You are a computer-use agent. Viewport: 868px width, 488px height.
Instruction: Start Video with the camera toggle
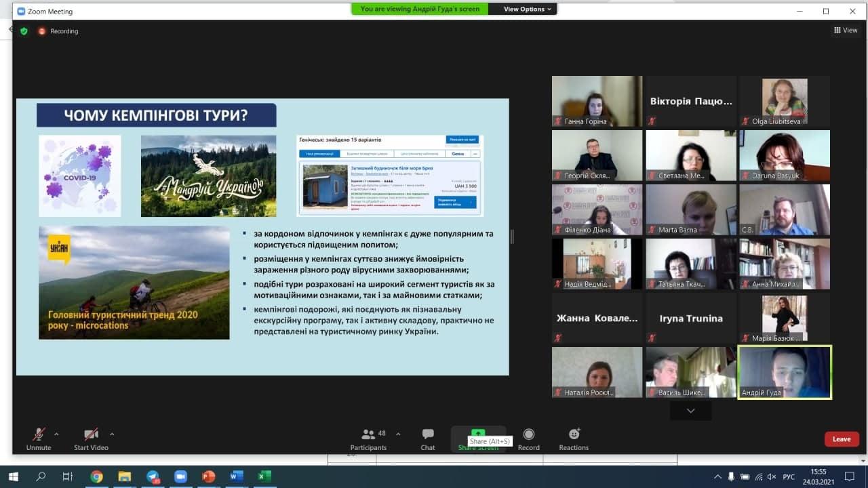point(91,434)
